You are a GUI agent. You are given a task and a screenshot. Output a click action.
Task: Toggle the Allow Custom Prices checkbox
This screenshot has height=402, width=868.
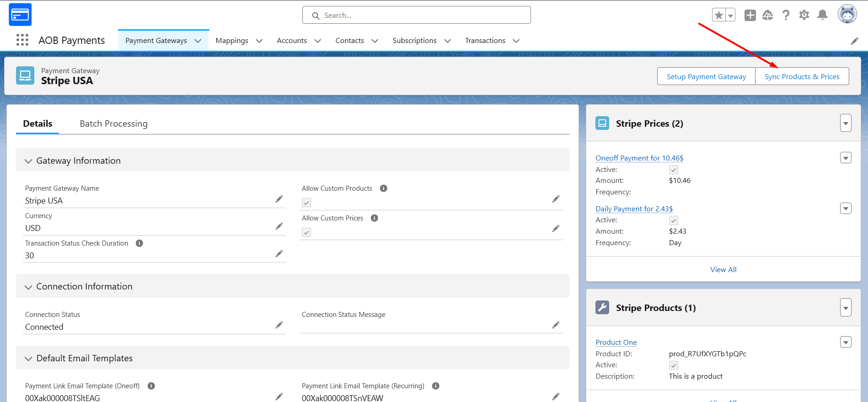(306, 232)
